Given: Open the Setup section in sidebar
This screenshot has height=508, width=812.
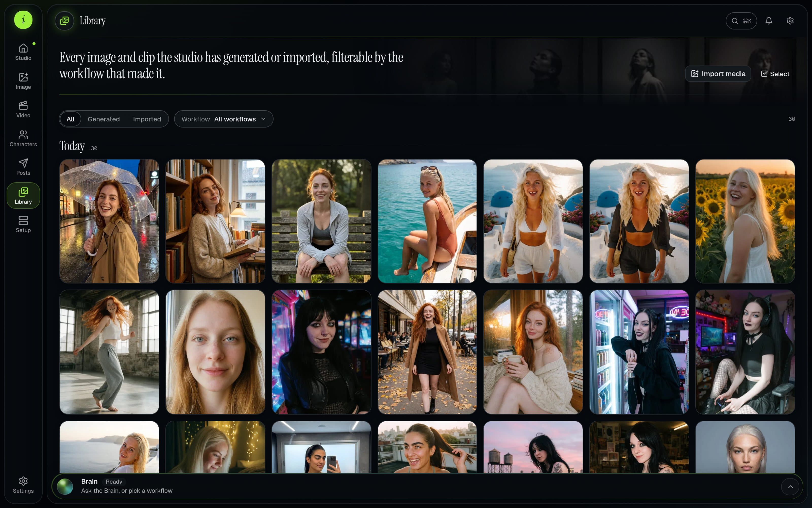Looking at the screenshot, I should [23, 225].
